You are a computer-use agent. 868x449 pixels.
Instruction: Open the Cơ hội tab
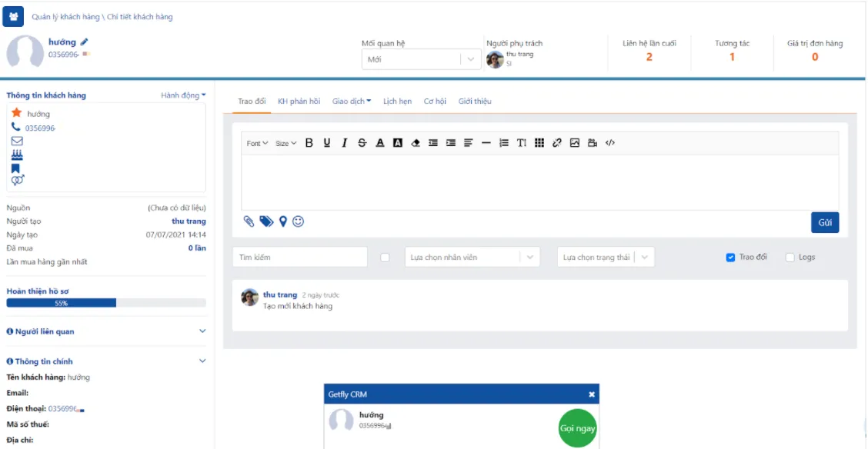click(435, 101)
